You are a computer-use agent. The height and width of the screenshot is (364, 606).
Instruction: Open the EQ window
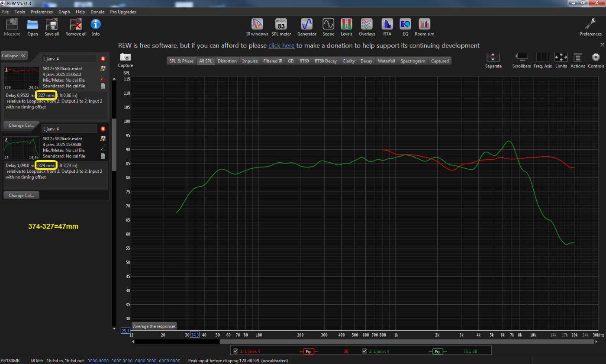[x=405, y=27]
